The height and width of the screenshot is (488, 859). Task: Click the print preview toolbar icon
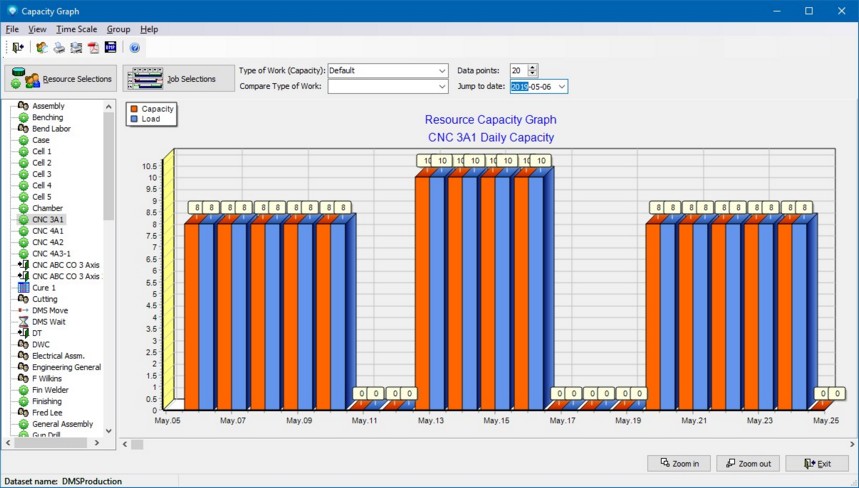click(76, 48)
